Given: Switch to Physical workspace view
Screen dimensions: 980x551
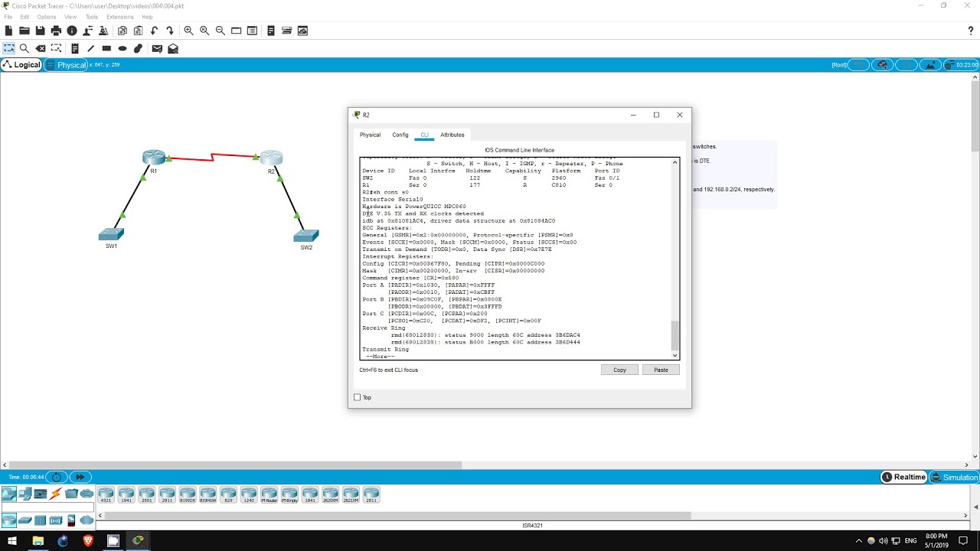Looking at the screenshot, I should 67,65.
